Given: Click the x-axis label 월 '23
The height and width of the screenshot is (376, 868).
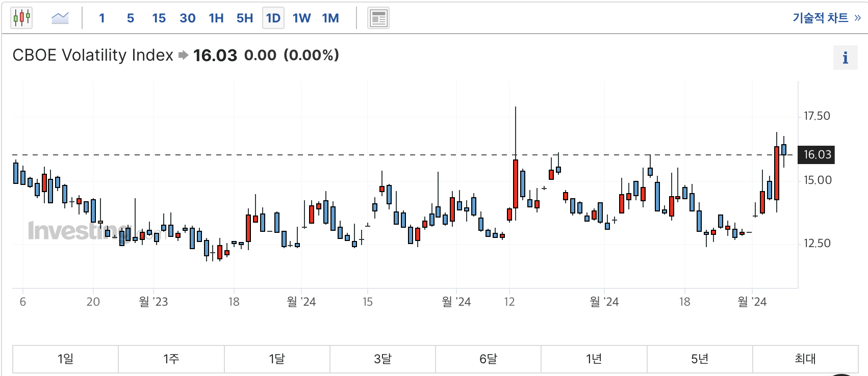Looking at the screenshot, I should pos(154,302).
